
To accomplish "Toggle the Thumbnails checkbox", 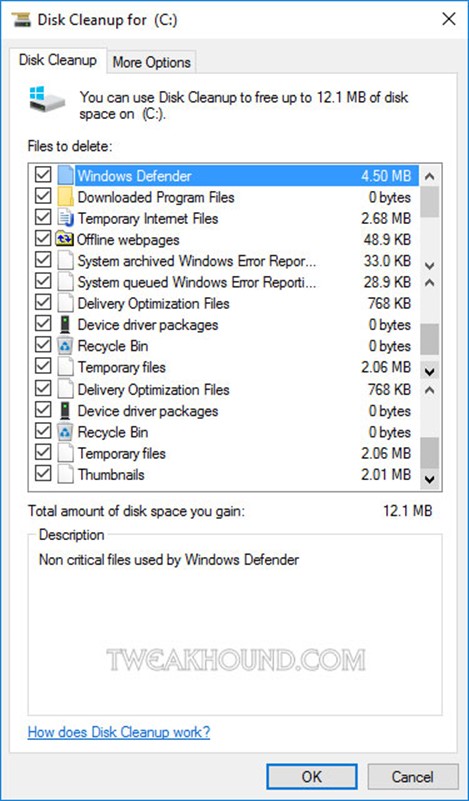I will pos(43,474).
